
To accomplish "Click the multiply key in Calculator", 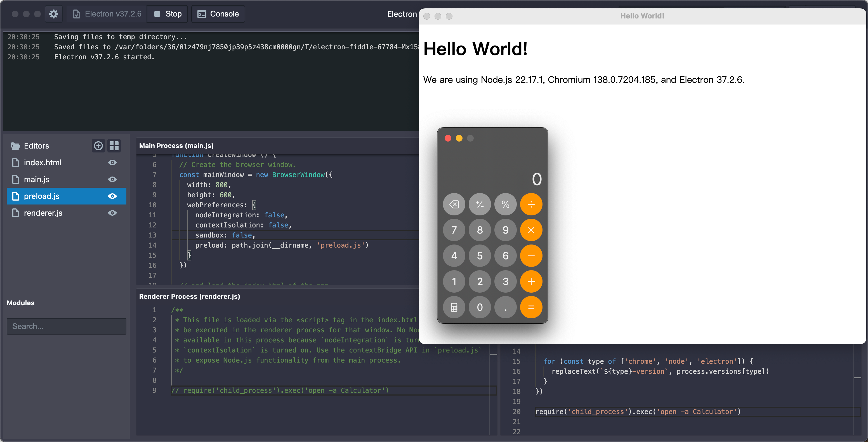I will pyautogui.click(x=531, y=230).
